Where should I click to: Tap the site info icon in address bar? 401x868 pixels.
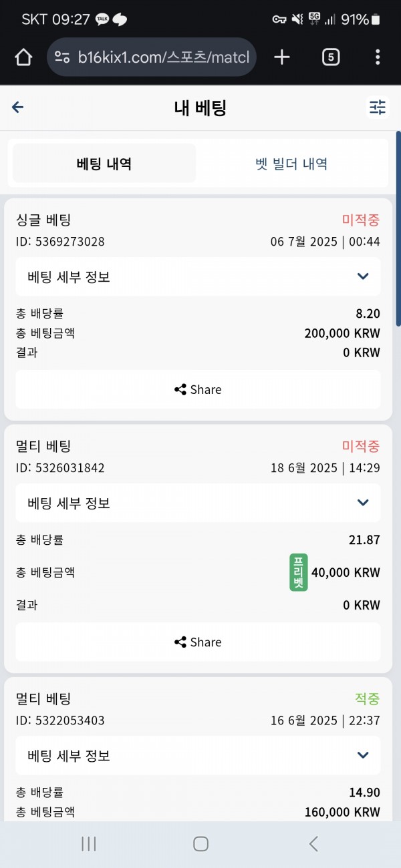coord(62,57)
